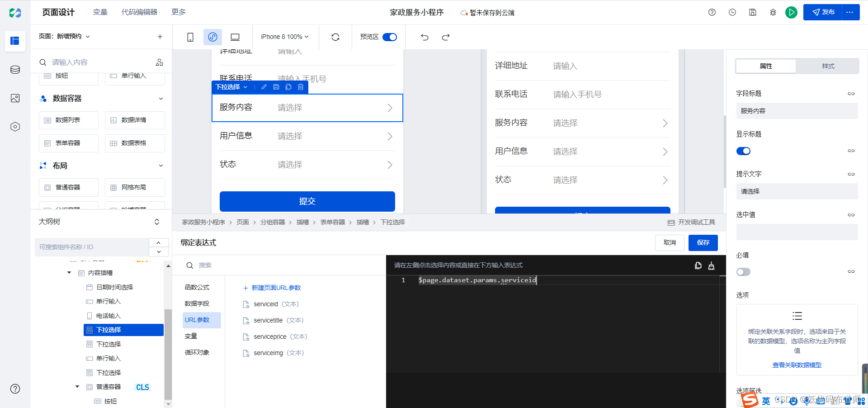868x408 pixels.
Task: Click the user component icon beside search
Action: (160, 62)
